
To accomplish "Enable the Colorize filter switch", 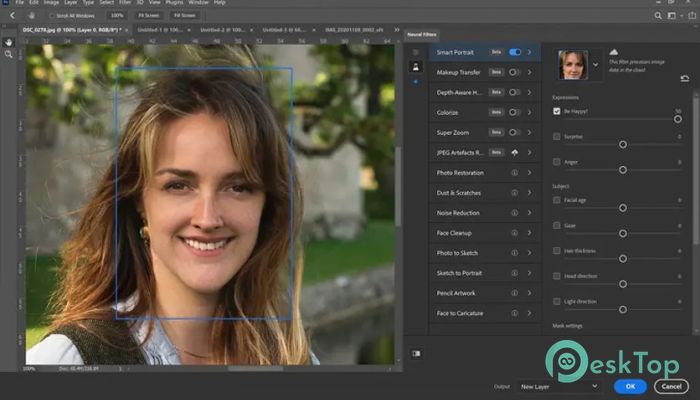I will click(x=515, y=112).
